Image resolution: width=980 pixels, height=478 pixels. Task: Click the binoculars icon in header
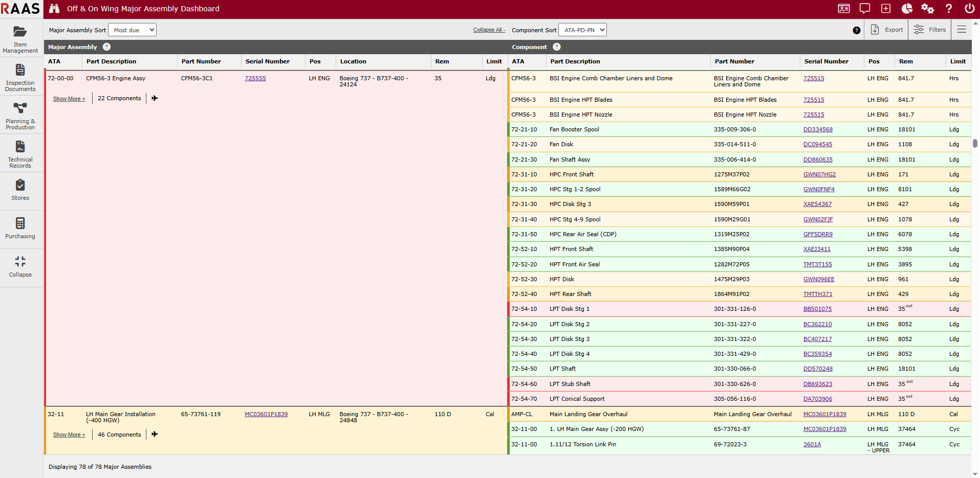pyautogui.click(x=54, y=9)
